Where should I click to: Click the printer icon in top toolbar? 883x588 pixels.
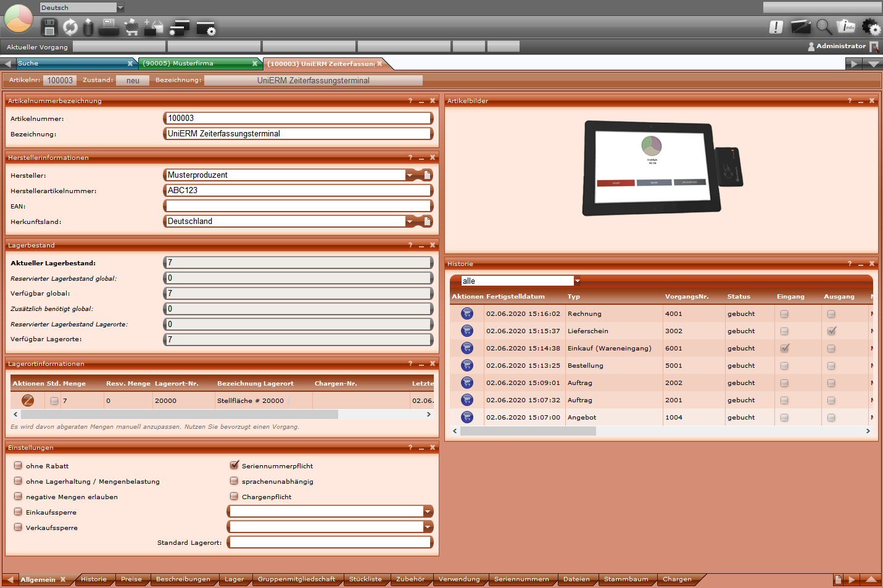coord(109,27)
